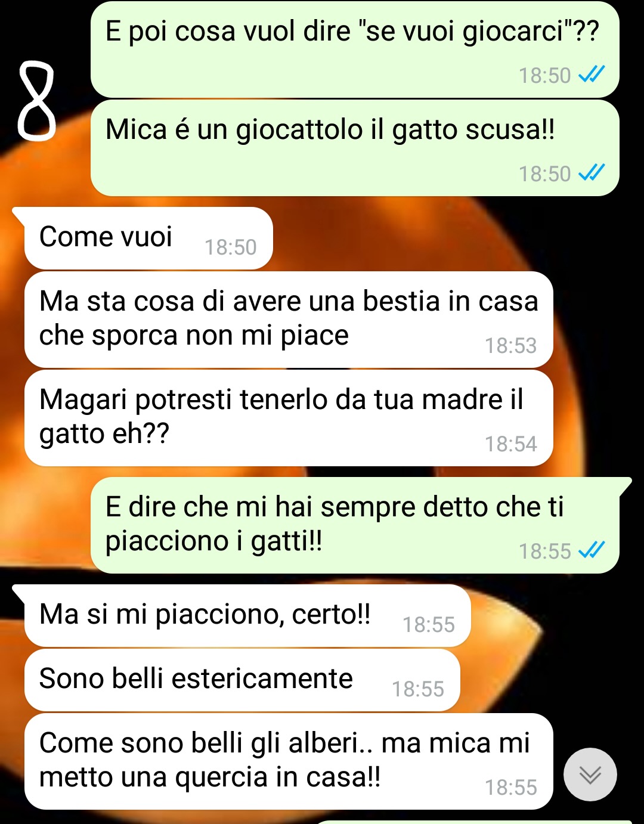Select message "Ma si mi piacciono, certo!!"
This screenshot has height=824, width=644.
click(247, 615)
